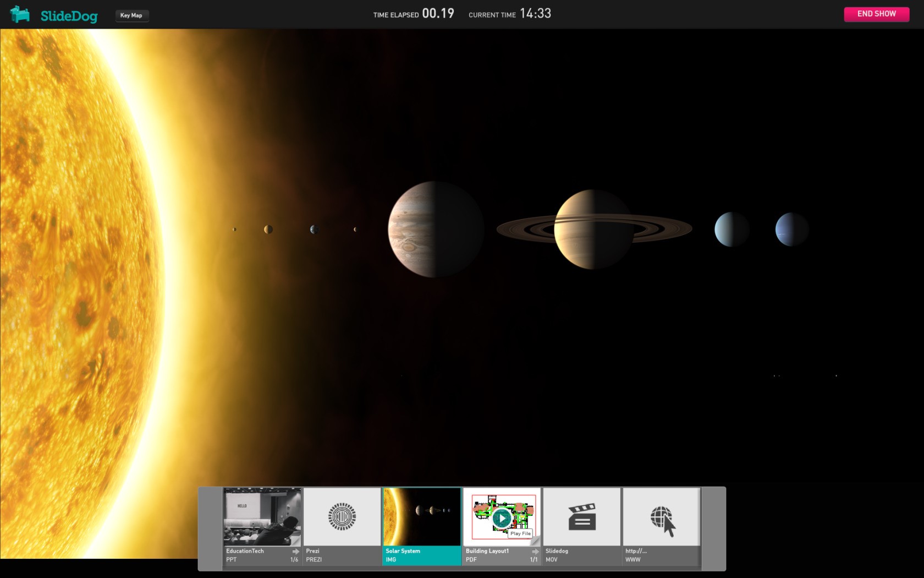Select the Prezi concentric-circle icon
Screen dimensions: 924x578
point(342,517)
